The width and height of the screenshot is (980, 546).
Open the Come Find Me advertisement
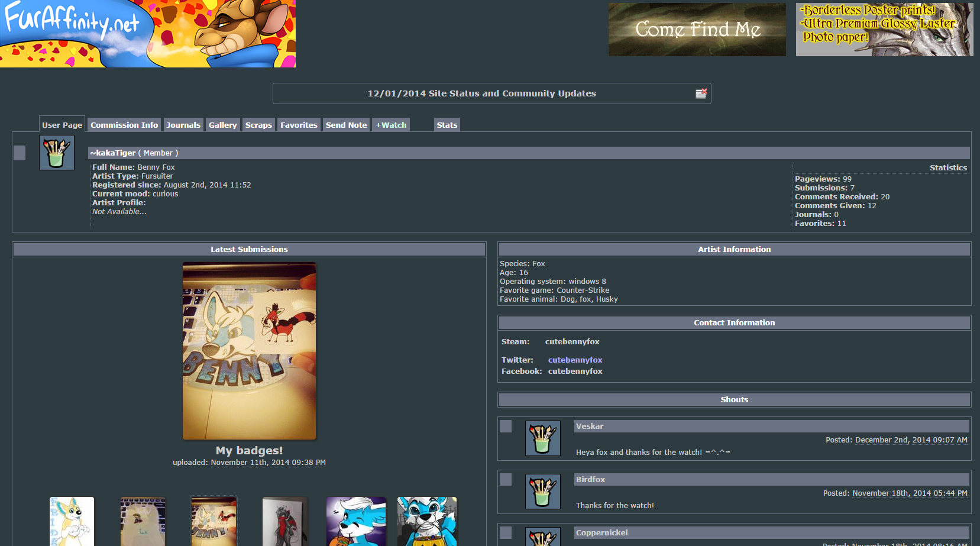697,30
